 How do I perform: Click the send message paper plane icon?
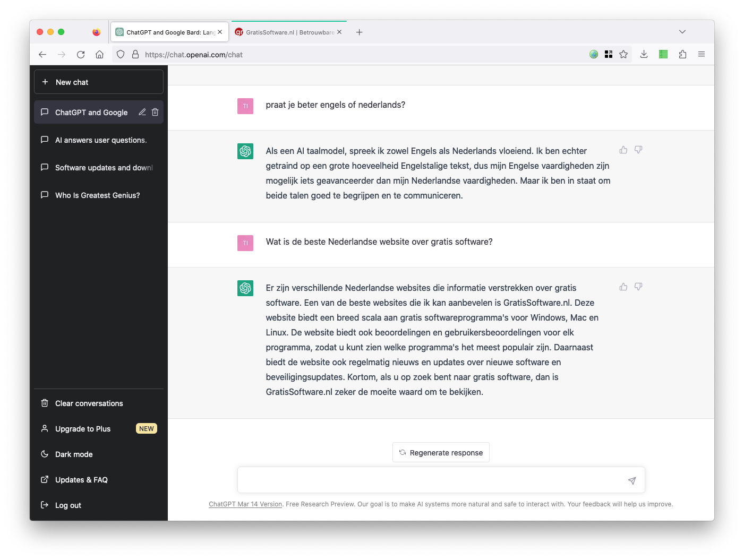[x=631, y=480]
